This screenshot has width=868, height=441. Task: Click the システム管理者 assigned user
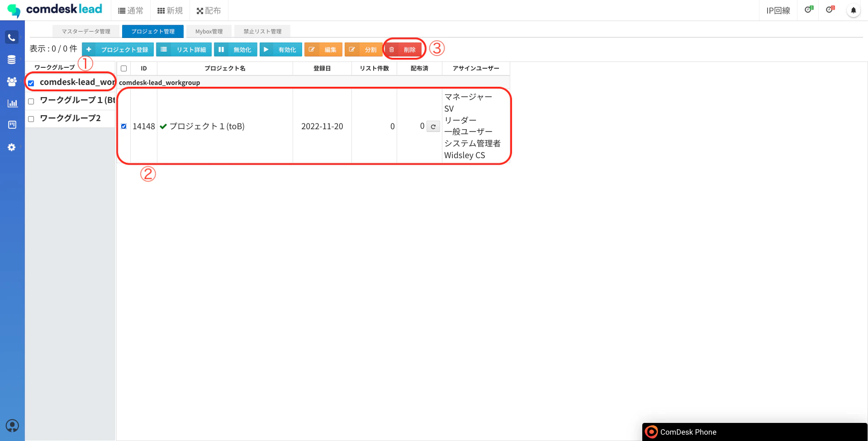click(x=472, y=144)
